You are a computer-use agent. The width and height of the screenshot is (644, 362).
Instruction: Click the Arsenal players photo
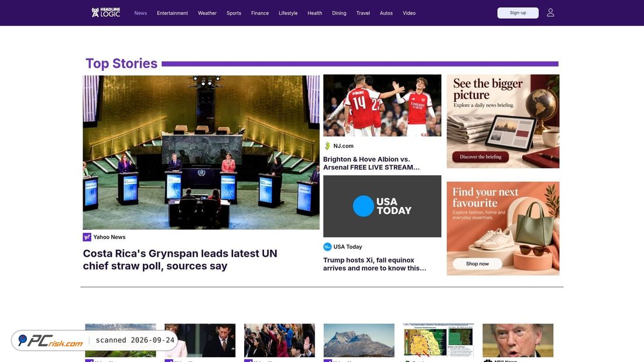(382, 105)
